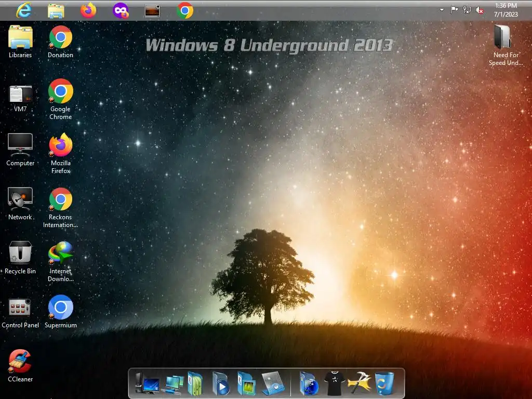Click the hammer tools icon in dock
This screenshot has width=532, height=399.
point(360,383)
